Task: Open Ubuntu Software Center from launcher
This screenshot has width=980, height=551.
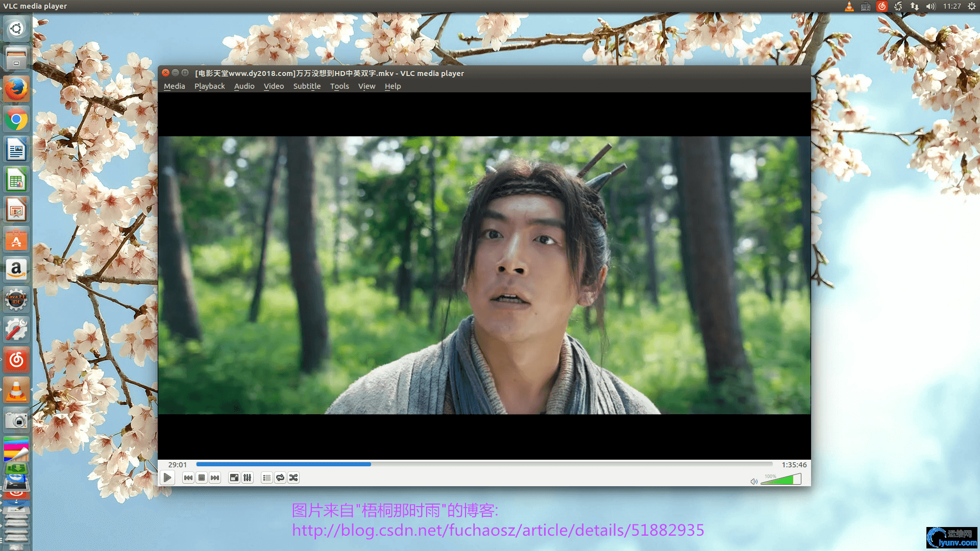Action: click(16, 240)
